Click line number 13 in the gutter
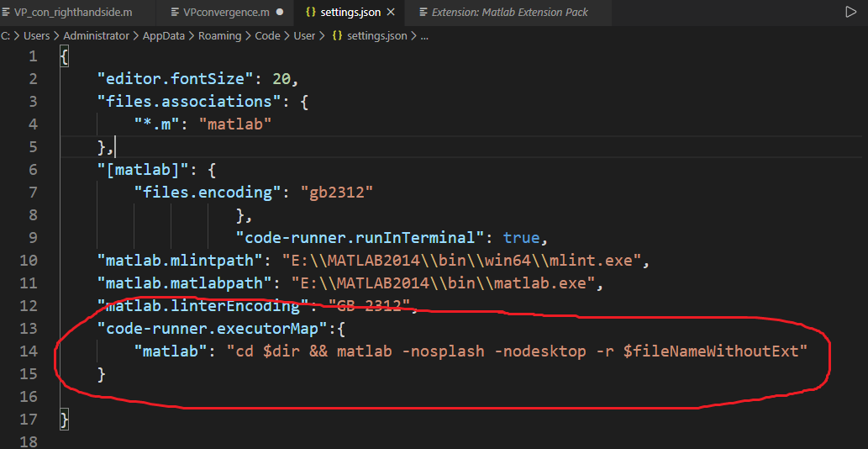 (x=29, y=328)
